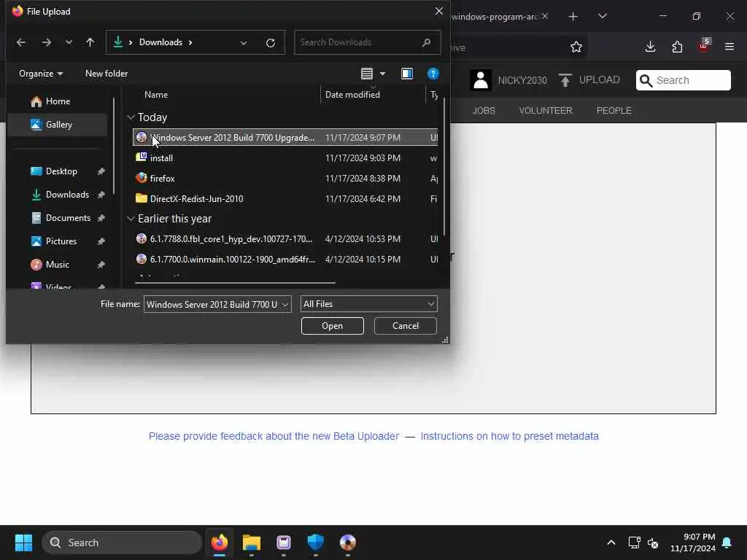Click archive Search field
747x560 pixels.
tap(683, 80)
